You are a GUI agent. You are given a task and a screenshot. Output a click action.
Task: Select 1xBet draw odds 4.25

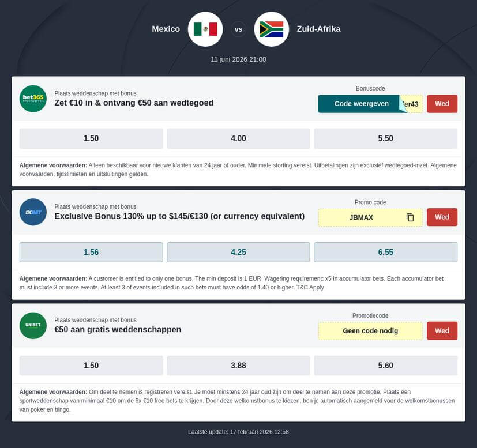pos(238,252)
